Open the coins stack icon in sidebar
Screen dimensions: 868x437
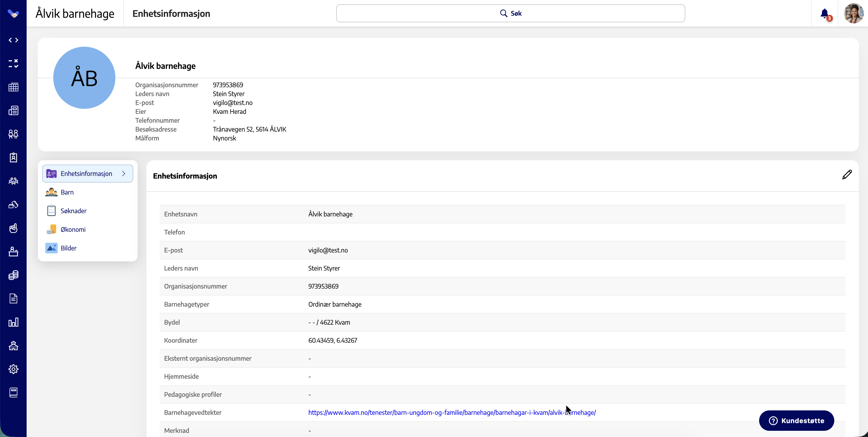point(14,275)
